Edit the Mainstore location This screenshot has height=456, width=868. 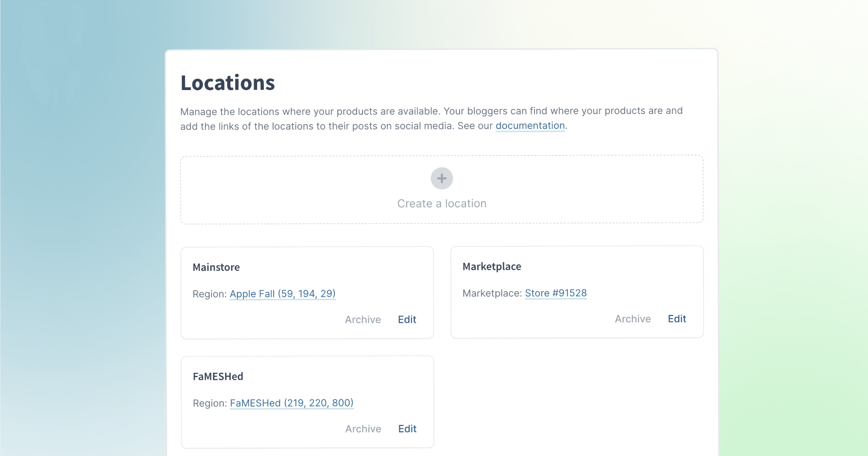[x=407, y=319]
